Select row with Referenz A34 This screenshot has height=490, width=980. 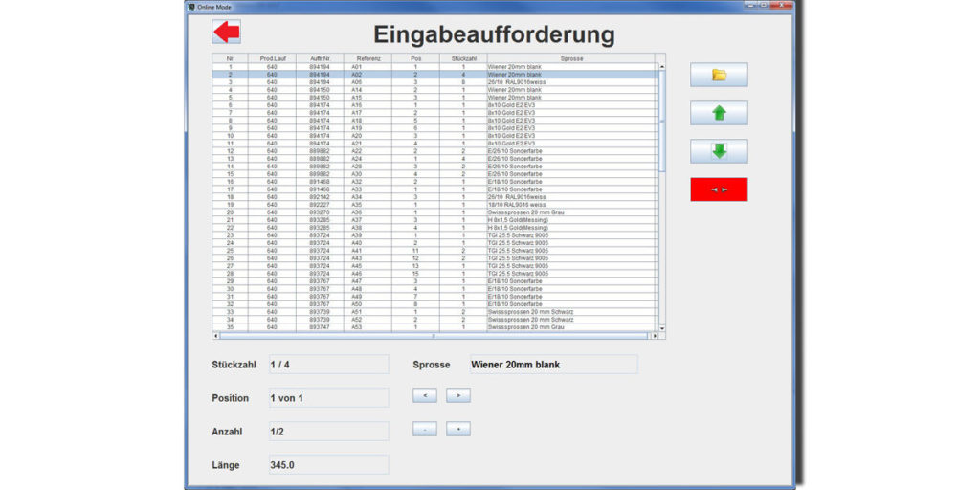coord(435,197)
